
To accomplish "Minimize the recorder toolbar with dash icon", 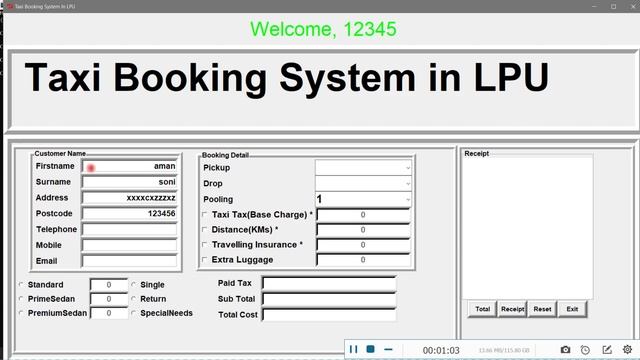I will (388, 349).
